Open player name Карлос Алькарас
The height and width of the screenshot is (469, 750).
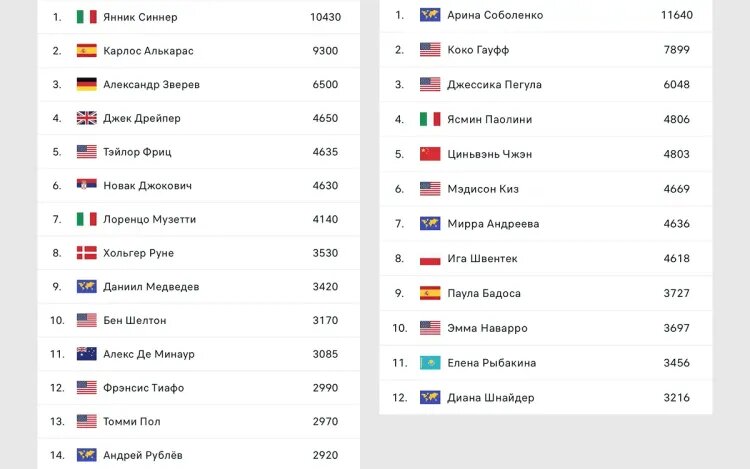coord(148,51)
